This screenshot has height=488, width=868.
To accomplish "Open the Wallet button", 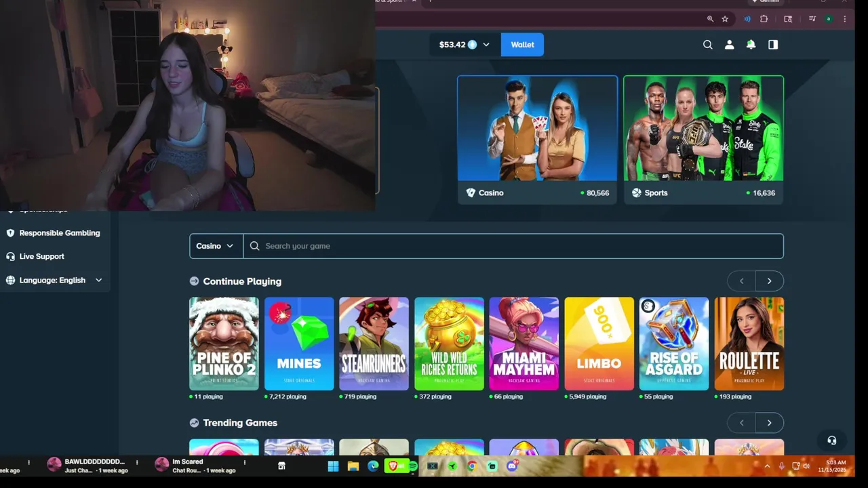I will coord(522,45).
